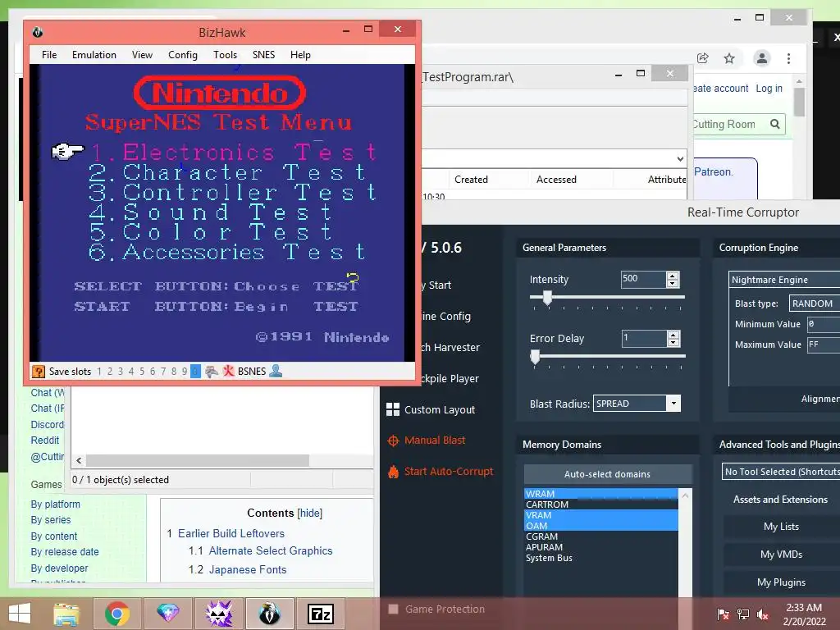Click the browser share icon

pyautogui.click(x=703, y=58)
